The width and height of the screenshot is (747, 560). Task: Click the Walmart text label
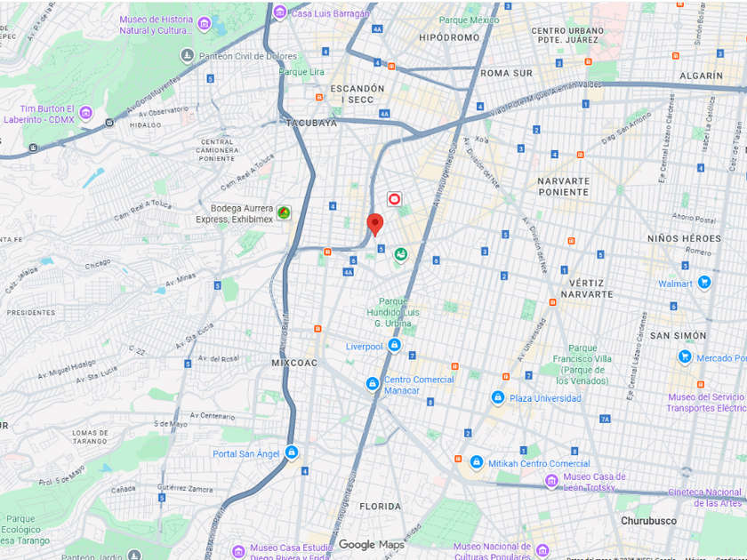click(675, 284)
